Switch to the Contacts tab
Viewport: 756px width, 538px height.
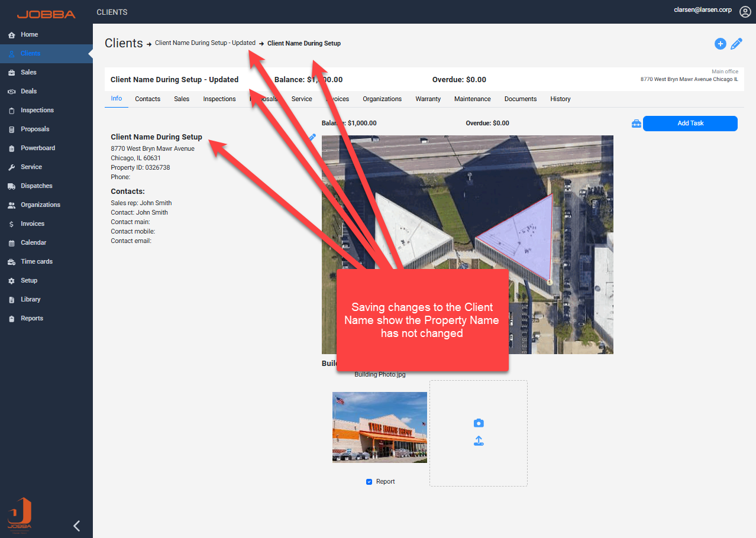coord(147,99)
